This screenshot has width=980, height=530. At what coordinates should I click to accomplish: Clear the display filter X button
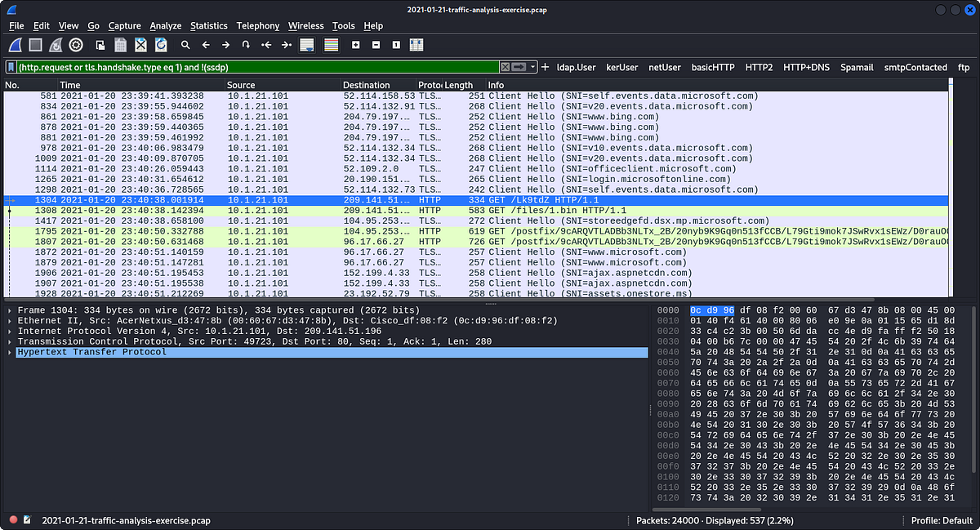point(506,67)
